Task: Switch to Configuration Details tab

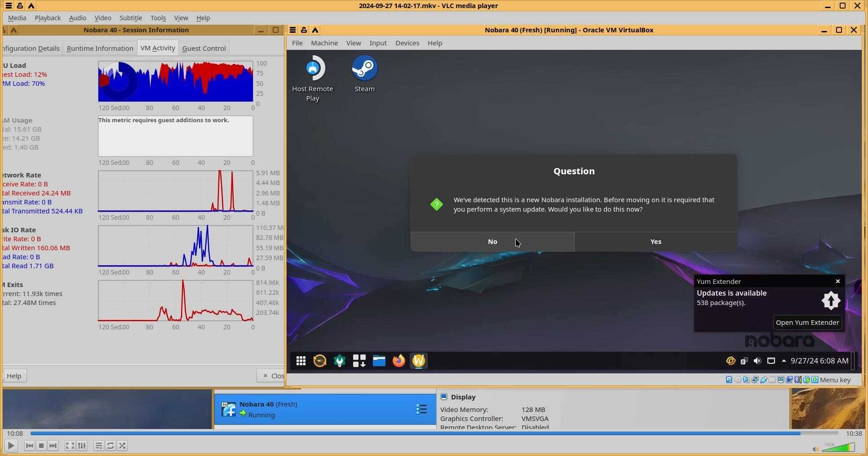Action: 31,49
